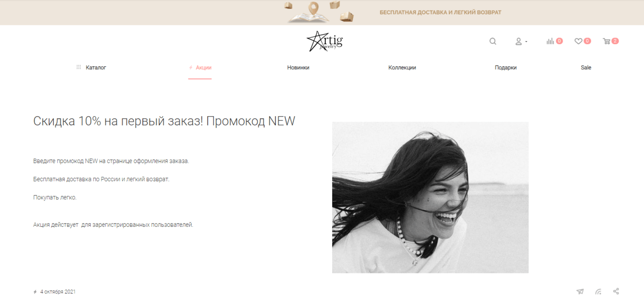Open the Новинки menu item
Viewport: 644px width, 307px height.
[x=298, y=68]
